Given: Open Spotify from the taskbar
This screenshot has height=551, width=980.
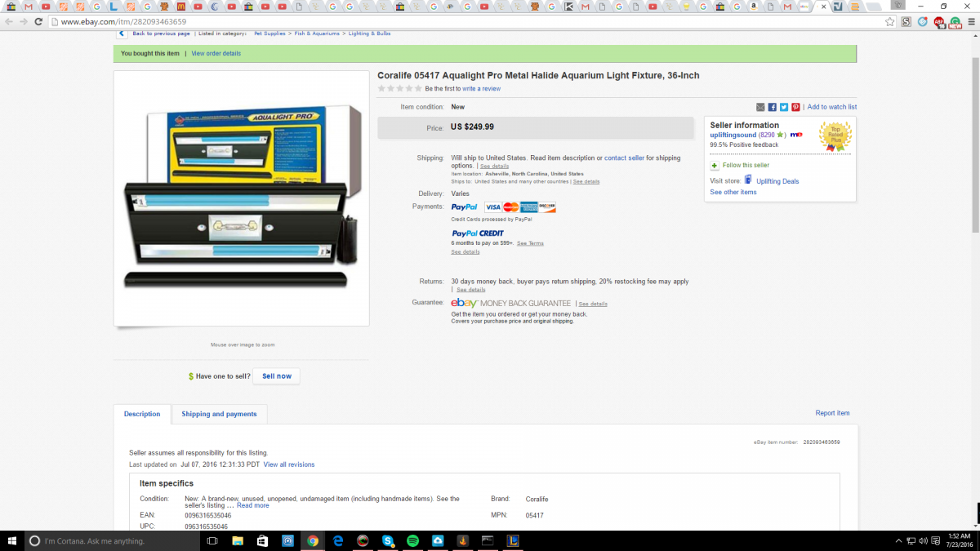Looking at the screenshot, I should point(412,540).
